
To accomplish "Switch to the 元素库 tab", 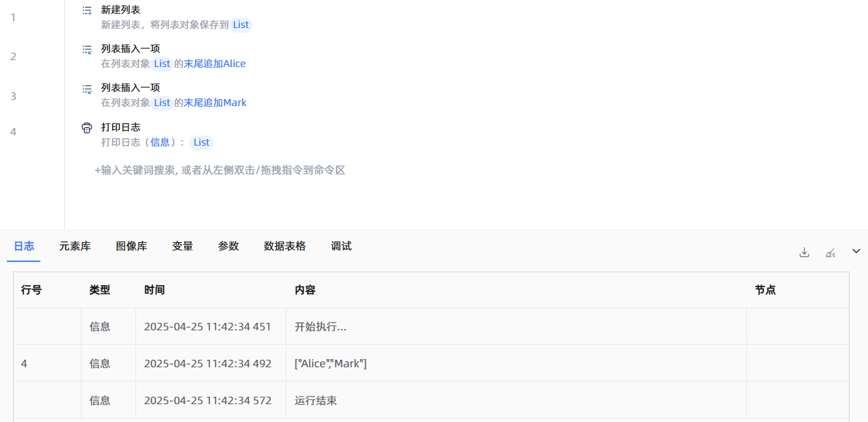I will (x=75, y=246).
